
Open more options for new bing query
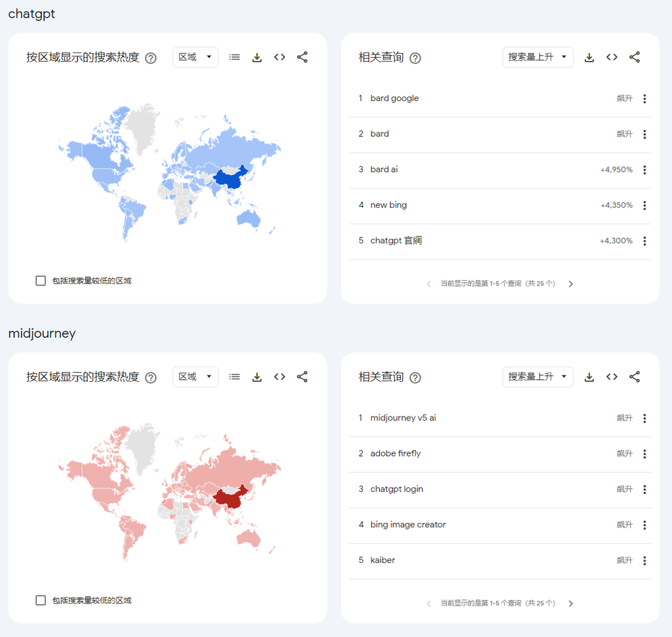(644, 205)
